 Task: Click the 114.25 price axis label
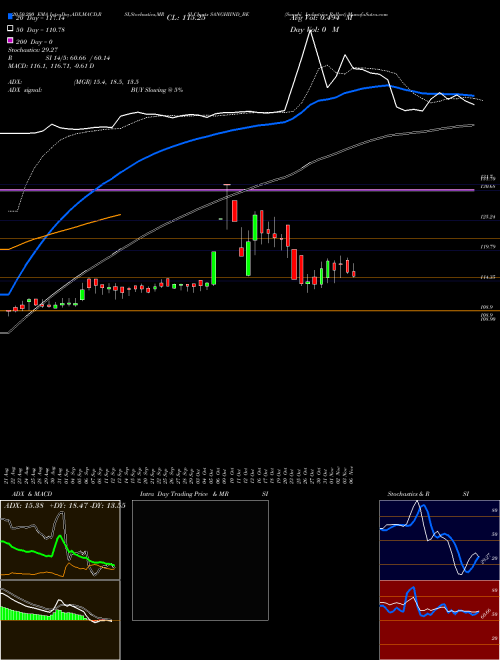tap(487, 277)
